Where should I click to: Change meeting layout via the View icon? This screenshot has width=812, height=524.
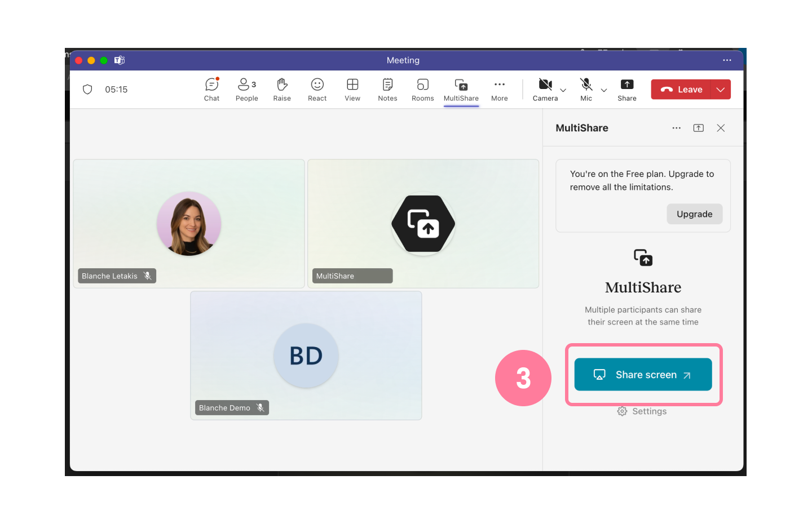point(352,89)
